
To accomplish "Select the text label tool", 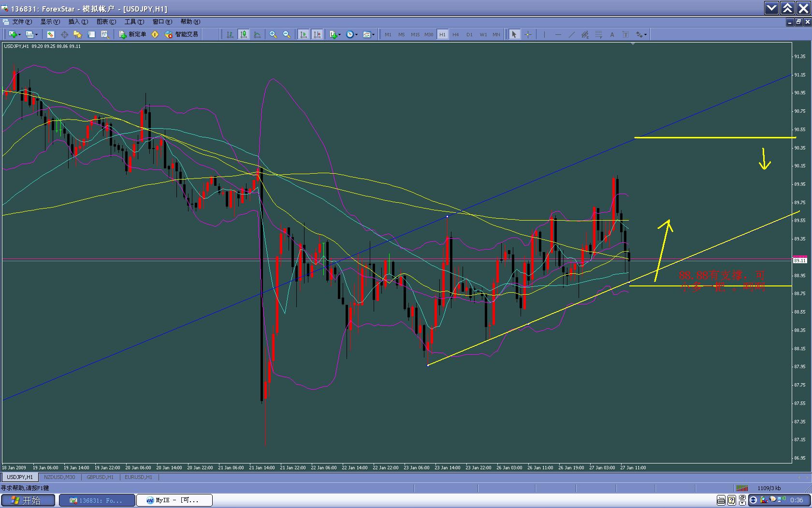I will pyautogui.click(x=625, y=34).
